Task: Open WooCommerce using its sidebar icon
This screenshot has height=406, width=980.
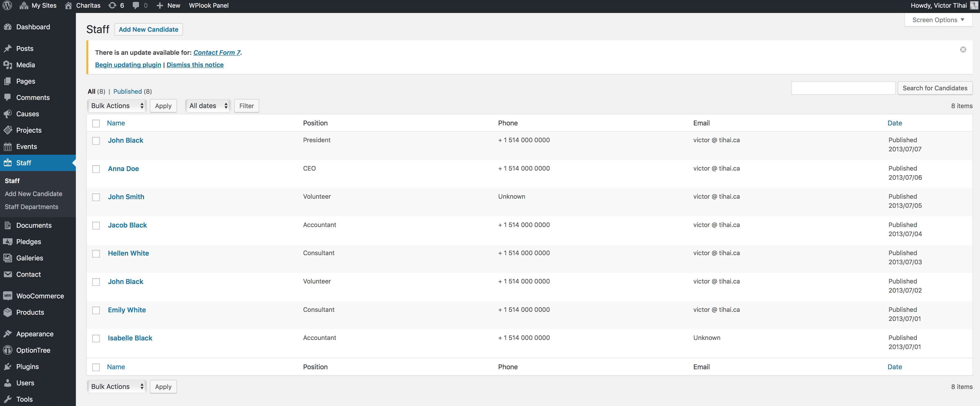Action: (x=8, y=295)
